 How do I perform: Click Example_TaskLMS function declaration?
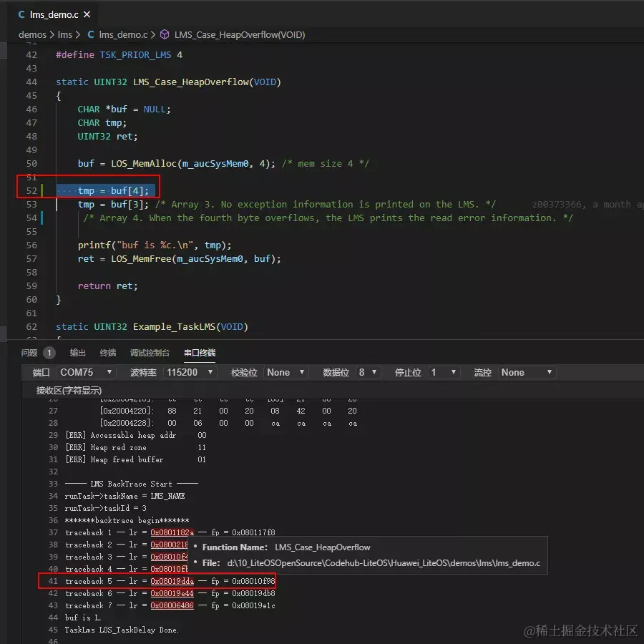pyautogui.click(x=152, y=326)
